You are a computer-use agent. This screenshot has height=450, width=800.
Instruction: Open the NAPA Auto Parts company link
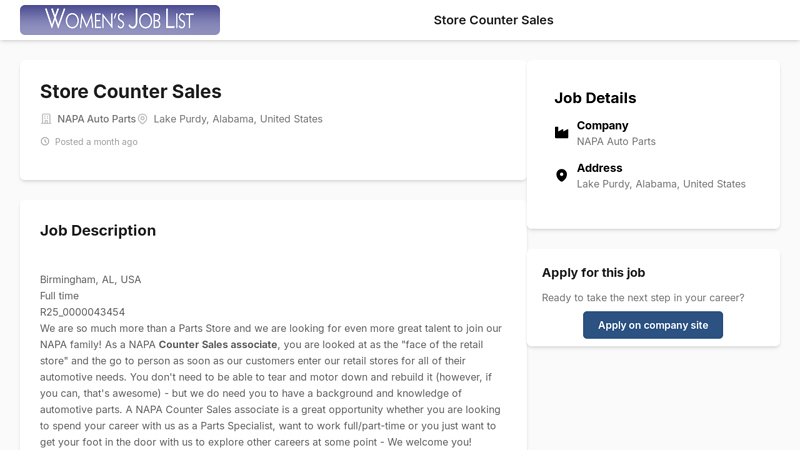[96, 119]
